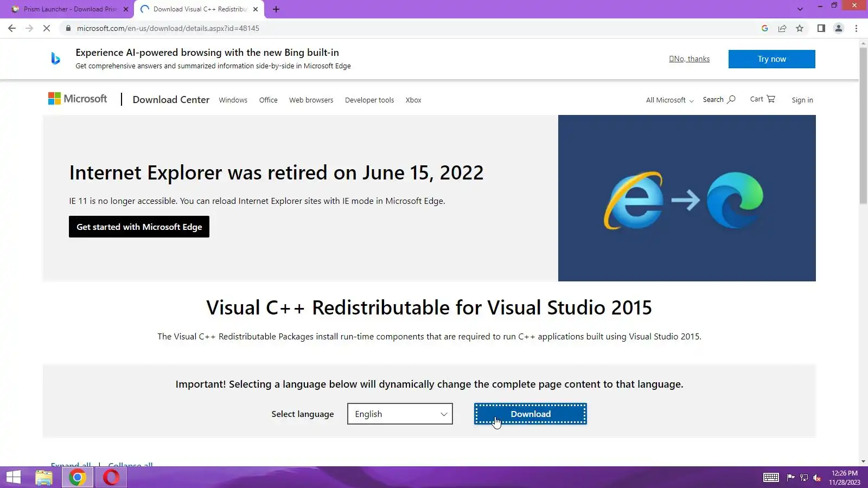This screenshot has width=868, height=488.
Task: Switch to the Prism Launcher tab
Action: click(x=71, y=9)
